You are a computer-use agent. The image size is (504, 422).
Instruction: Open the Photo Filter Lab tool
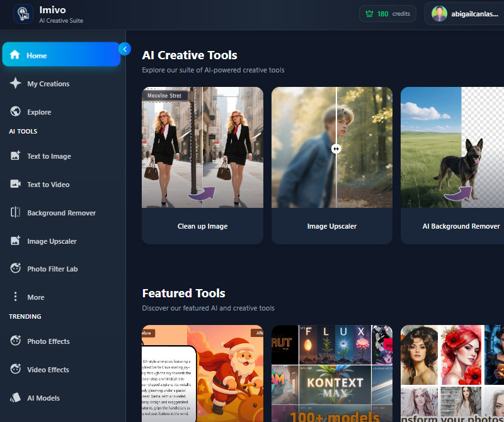coord(15,268)
